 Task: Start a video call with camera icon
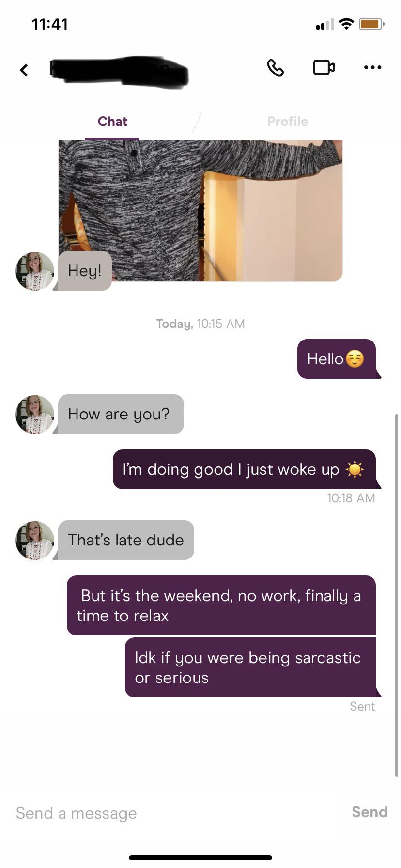[324, 67]
